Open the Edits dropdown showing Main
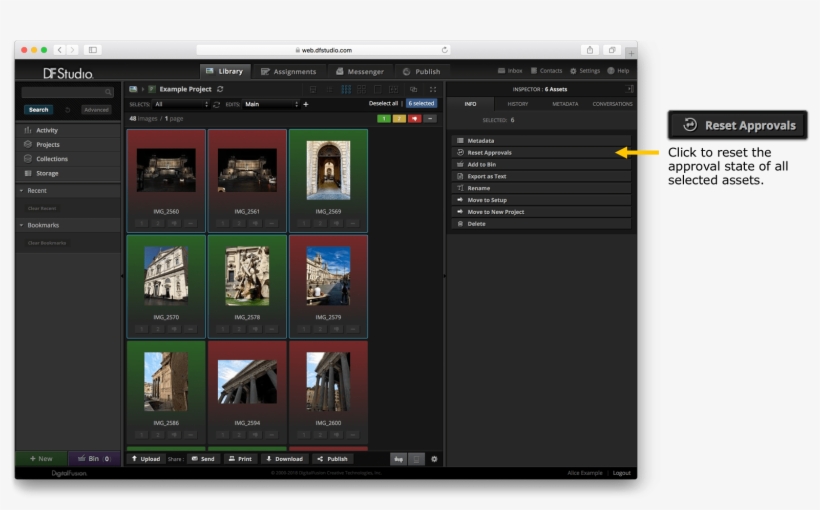Image resolution: width=820 pixels, height=510 pixels. (270, 104)
